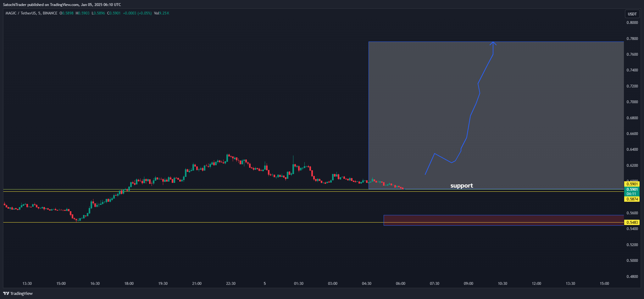Click the 07:30 time axis label
The image size is (644, 299).
click(x=435, y=284)
